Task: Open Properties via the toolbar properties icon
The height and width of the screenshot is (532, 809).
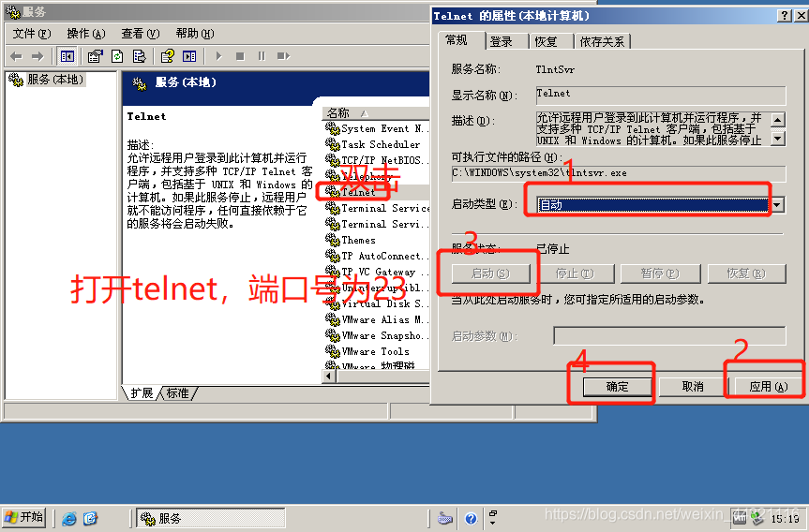Action: point(95,56)
